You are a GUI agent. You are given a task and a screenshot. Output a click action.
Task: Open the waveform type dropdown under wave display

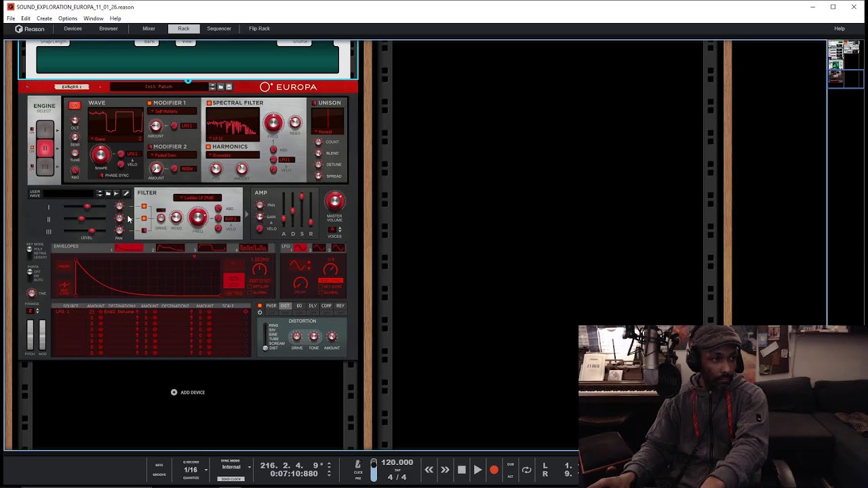pyautogui.click(x=116, y=139)
